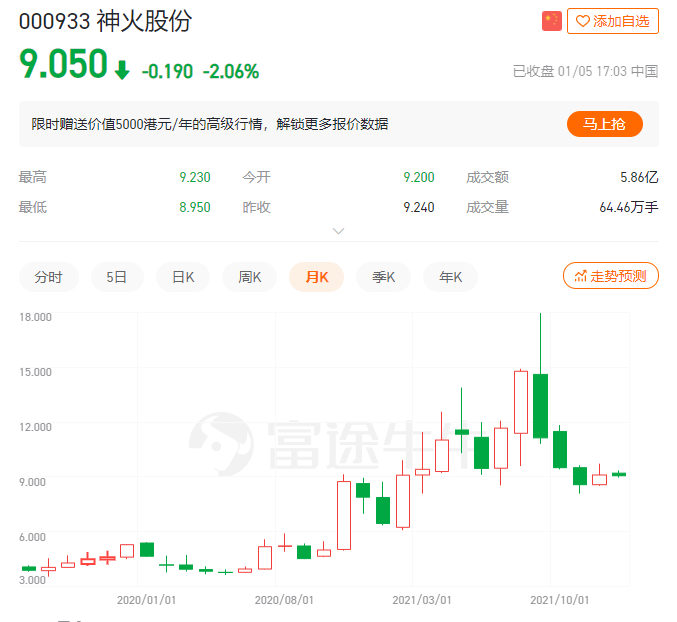The image size is (677, 622).
Task: Click the 最高 label
Action: click(33, 177)
